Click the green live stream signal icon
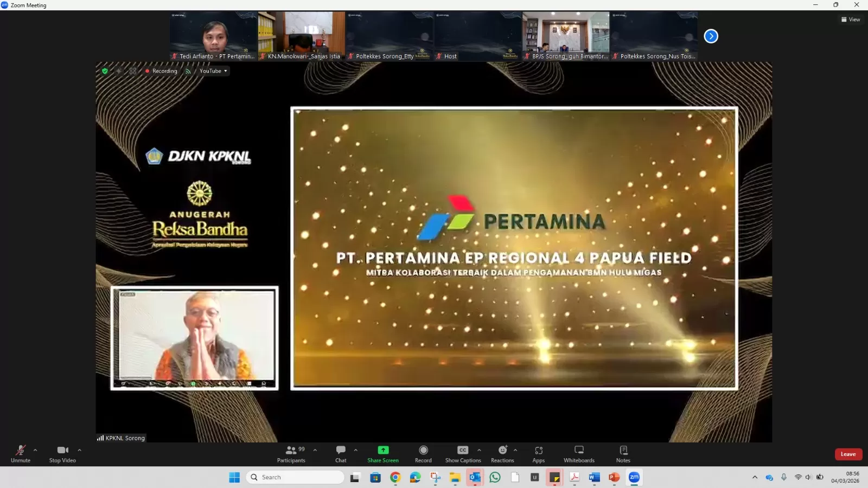868x488 pixels. pyautogui.click(x=188, y=71)
